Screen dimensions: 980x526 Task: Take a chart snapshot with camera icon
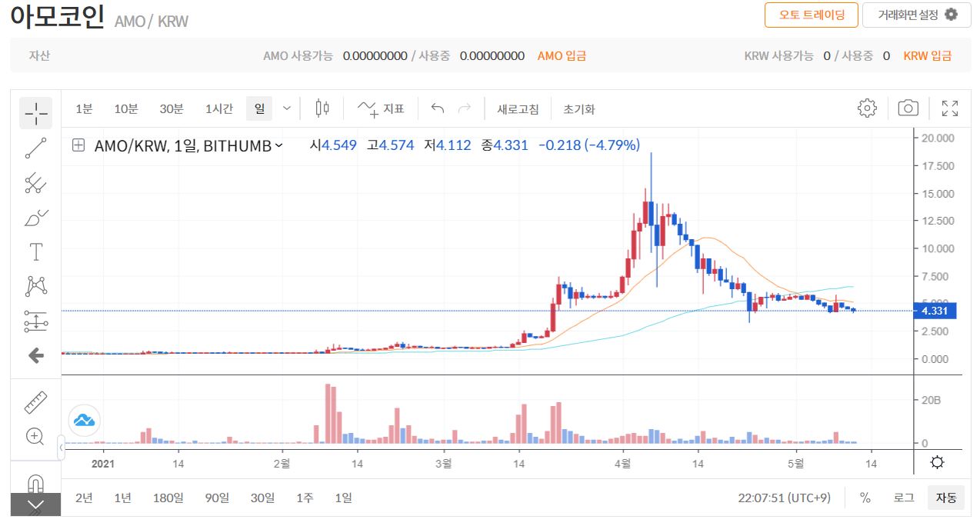(x=908, y=108)
